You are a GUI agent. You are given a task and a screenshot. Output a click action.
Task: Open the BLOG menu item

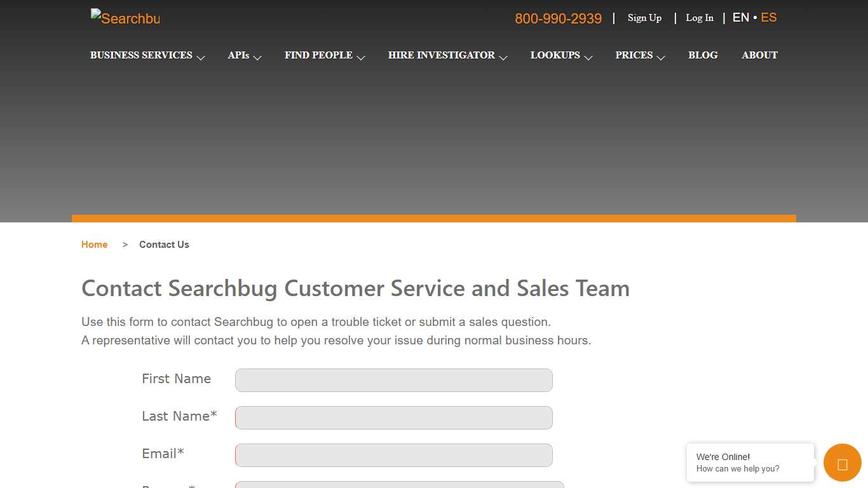[703, 55]
